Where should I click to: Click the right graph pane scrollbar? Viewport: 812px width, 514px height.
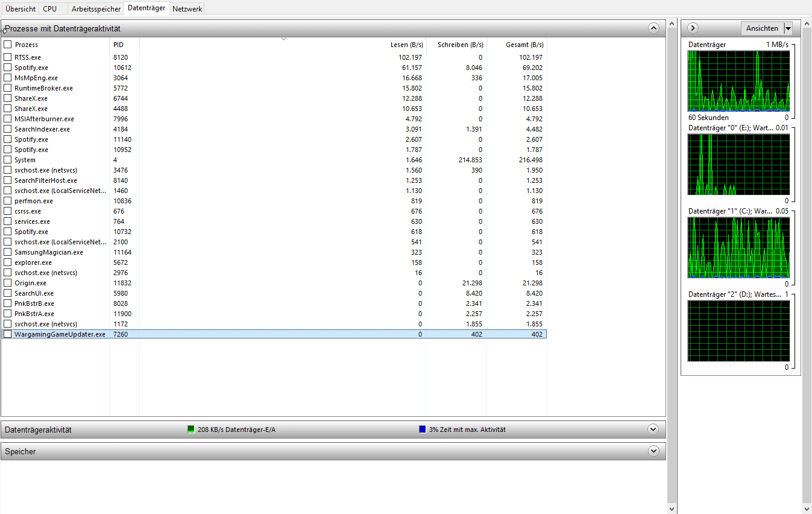[807, 265]
